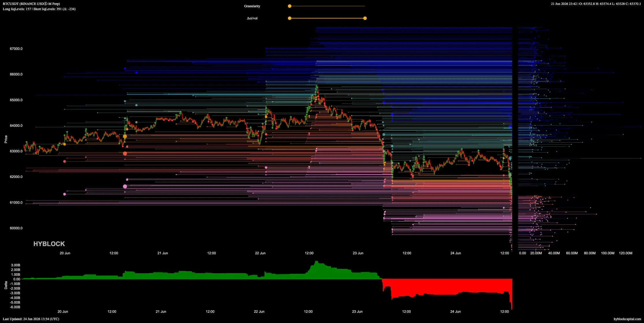Click the 61000.0 price axis label
Viewport: 644px width, 323px height.
16,202
